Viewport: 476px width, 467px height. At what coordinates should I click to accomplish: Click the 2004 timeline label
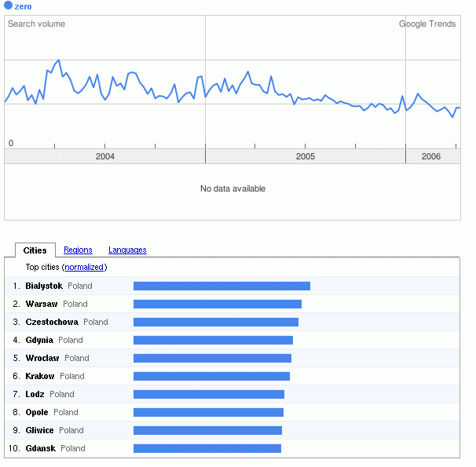[104, 157]
